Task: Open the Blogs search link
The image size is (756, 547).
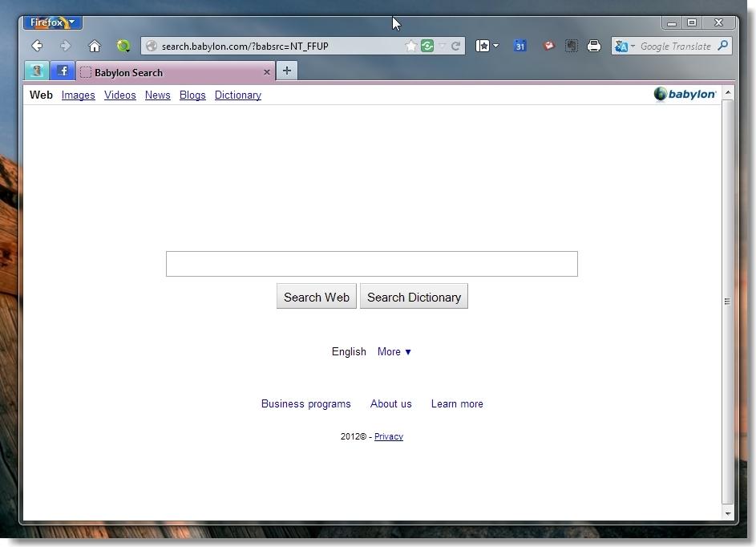Action: (192, 95)
